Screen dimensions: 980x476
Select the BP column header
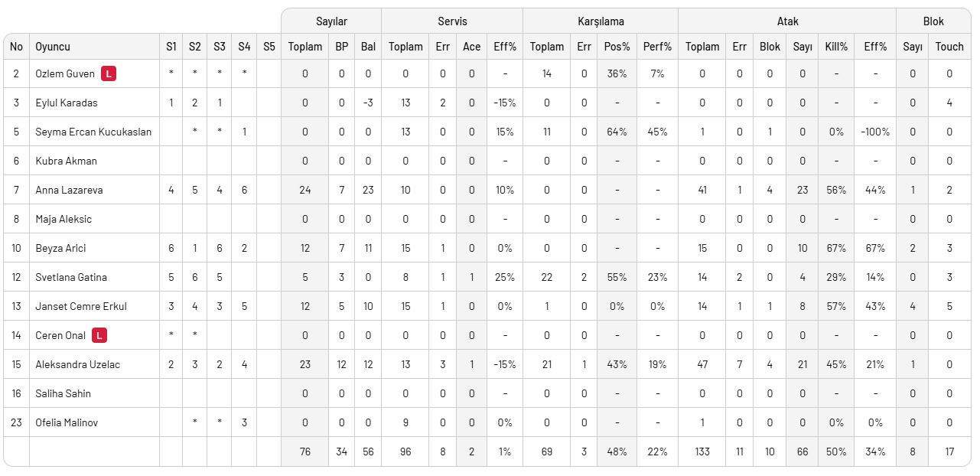click(x=342, y=47)
